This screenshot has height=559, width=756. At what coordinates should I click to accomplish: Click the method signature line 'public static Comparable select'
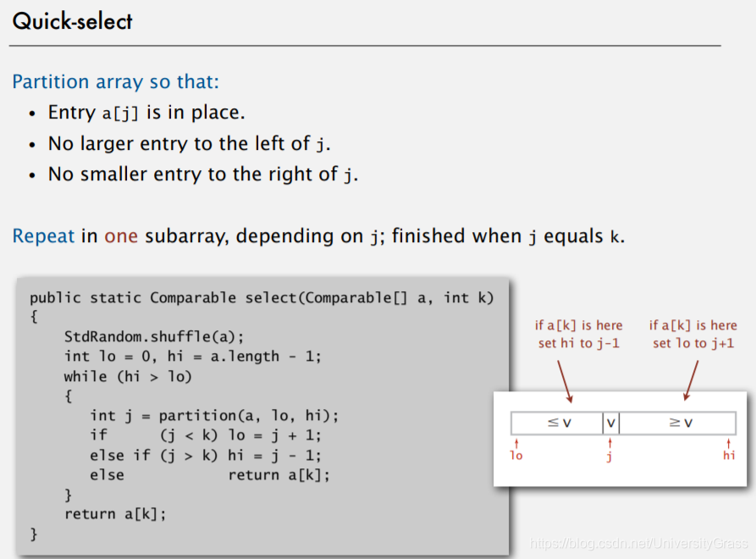click(262, 297)
